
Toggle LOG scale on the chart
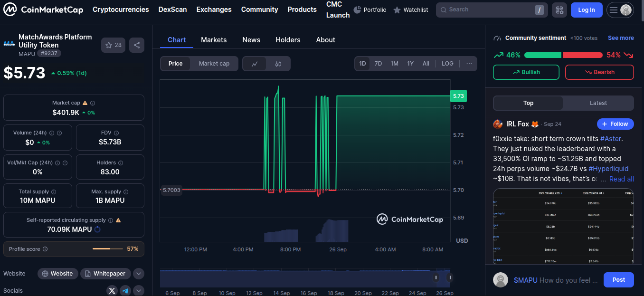[447, 64]
